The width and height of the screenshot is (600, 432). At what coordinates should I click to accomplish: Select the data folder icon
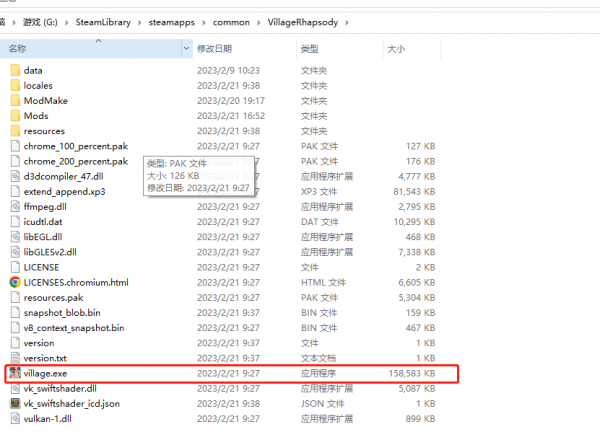coord(14,70)
